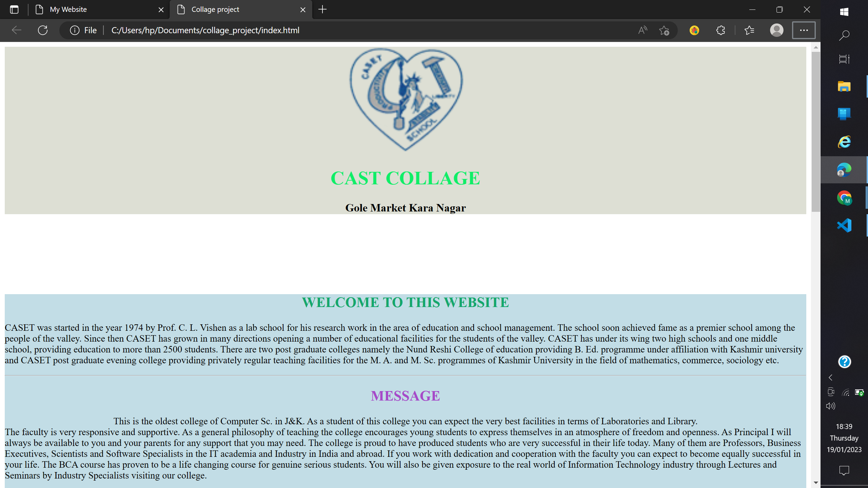The image size is (868, 488).
Task: Open the notifications panel in system tray
Action: [844, 470]
